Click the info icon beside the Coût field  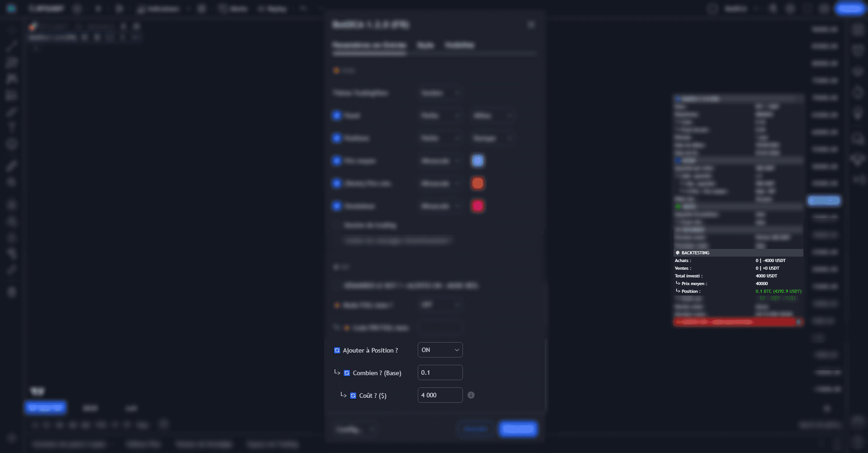(471, 395)
